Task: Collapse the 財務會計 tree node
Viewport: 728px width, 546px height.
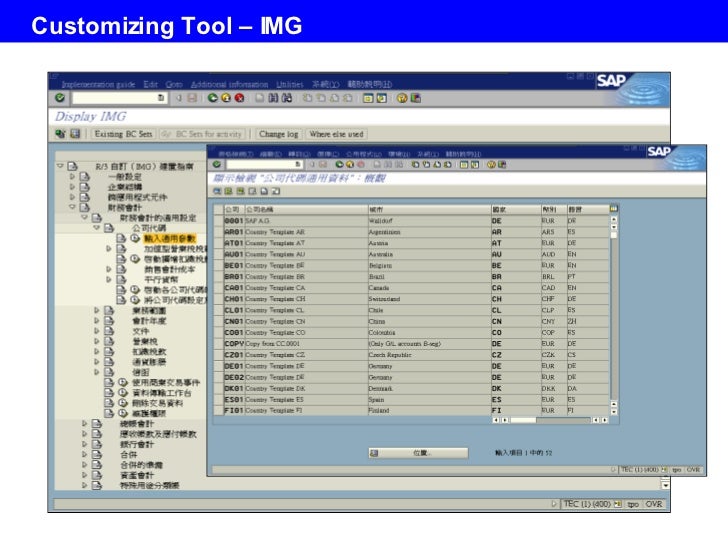Action: point(72,207)
